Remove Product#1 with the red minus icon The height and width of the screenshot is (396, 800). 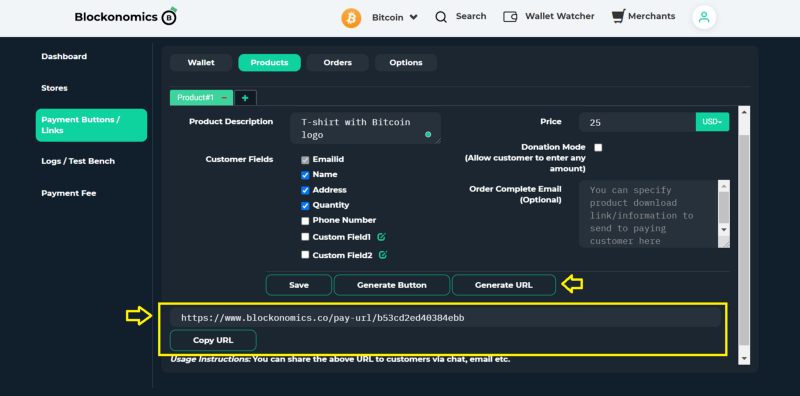(224, 97)
